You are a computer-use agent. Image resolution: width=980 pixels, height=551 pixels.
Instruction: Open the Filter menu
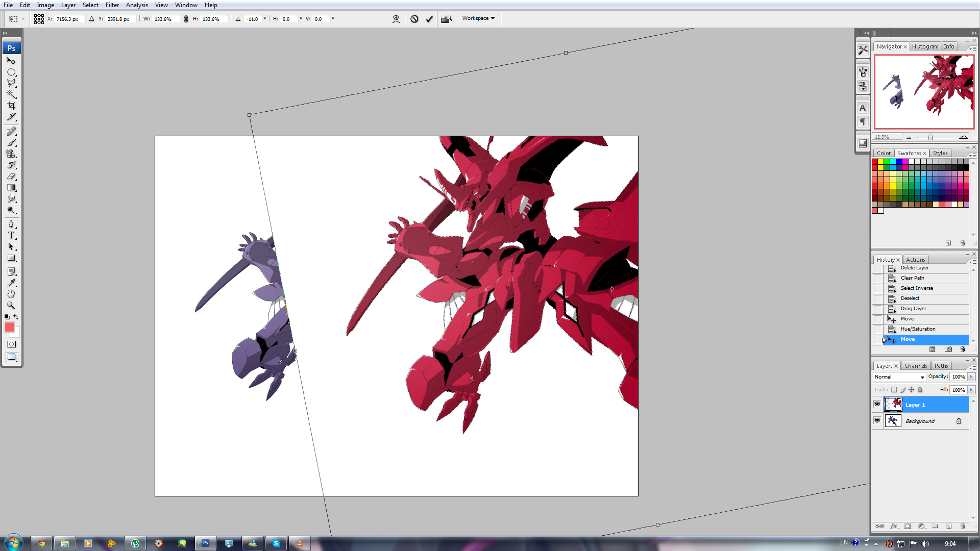coord(112,5)
